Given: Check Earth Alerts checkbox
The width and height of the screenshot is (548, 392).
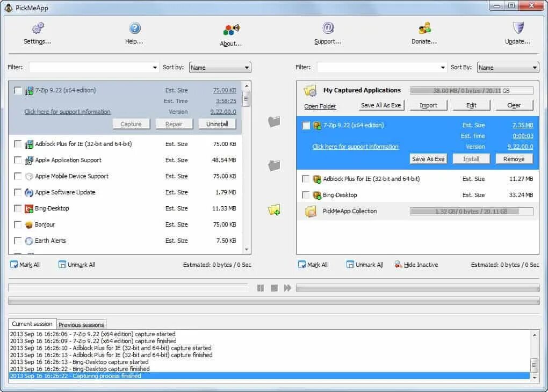Looking at the screenshot, I should (x=18, y=241).
